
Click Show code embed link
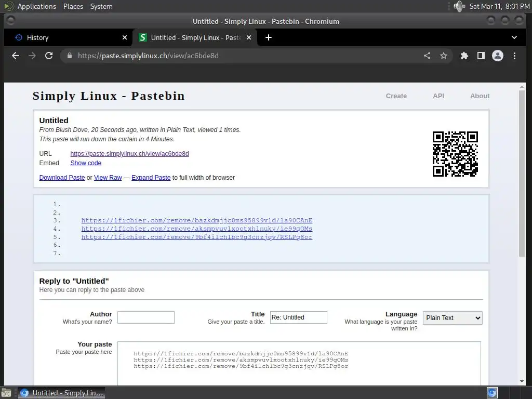[86, 163]
